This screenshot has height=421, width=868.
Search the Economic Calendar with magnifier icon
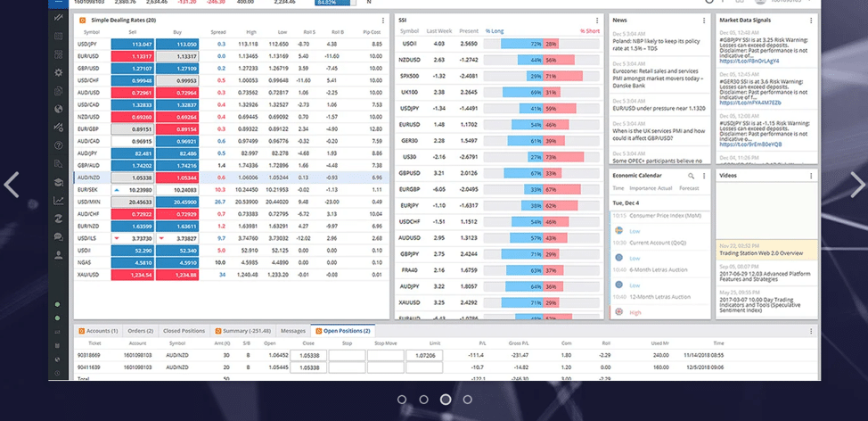pyautogui.click(x=691, y=176)
